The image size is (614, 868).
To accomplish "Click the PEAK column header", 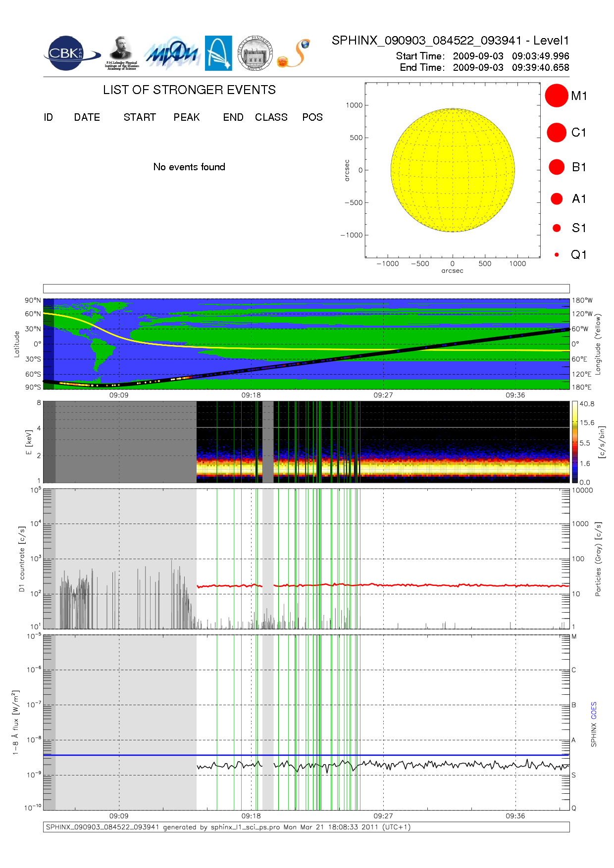I will pos(187,117).
